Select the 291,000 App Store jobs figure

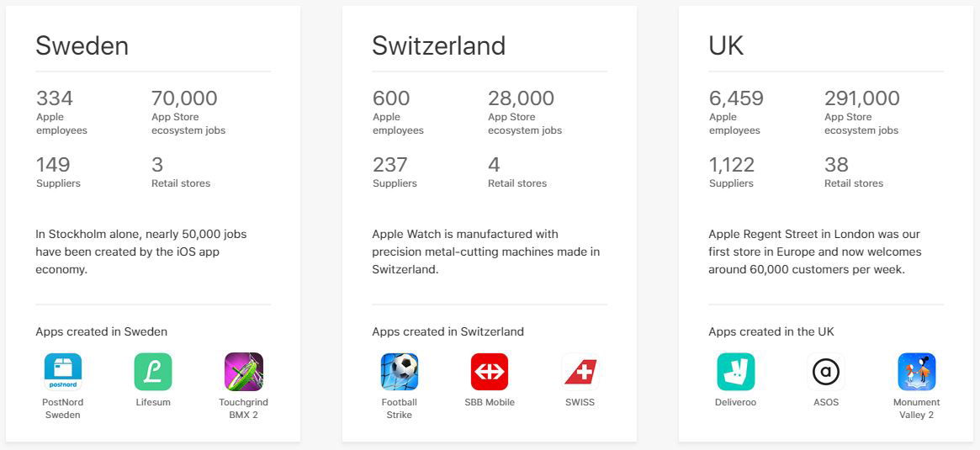click(862, 98)
